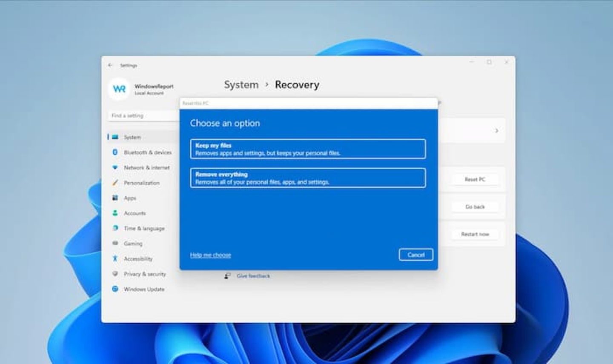Click the System breadcrumb in the header
The width and height of the screenshot is (613, 364).
pyautogui.click(x=241, y=85)
